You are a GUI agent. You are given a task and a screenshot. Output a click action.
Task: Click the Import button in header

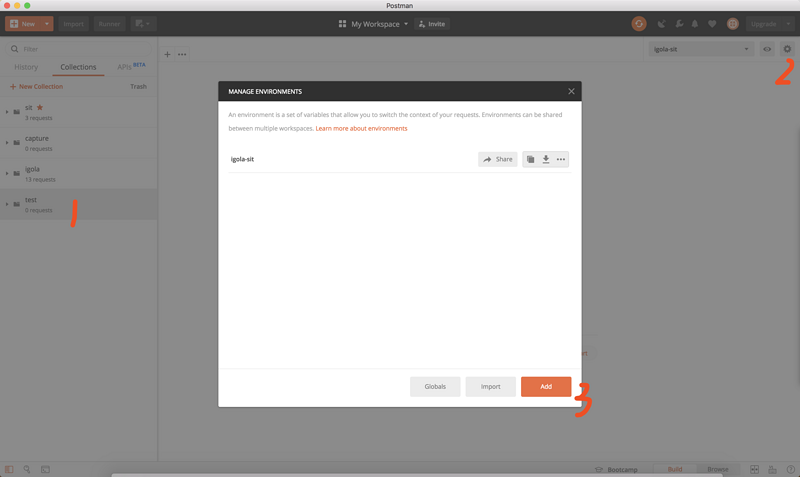(73, 23)
